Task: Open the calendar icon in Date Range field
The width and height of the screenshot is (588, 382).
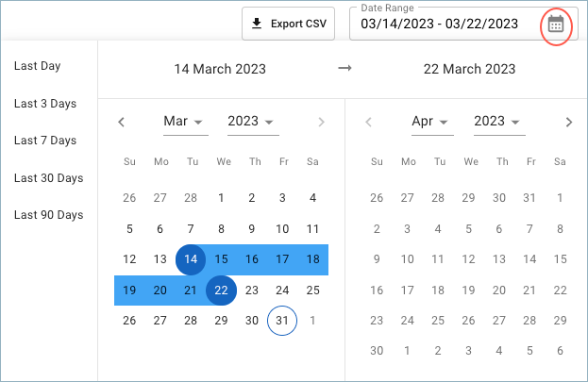Action: (x=555, y=25)
